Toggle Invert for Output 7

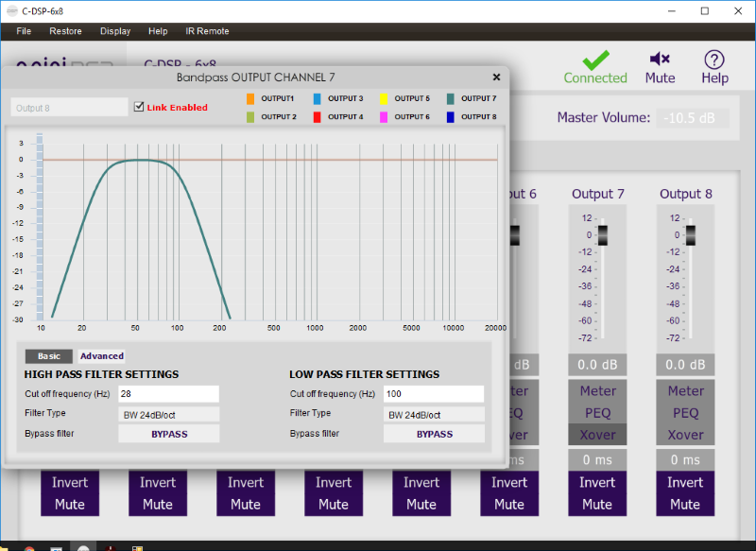point(597,482)
